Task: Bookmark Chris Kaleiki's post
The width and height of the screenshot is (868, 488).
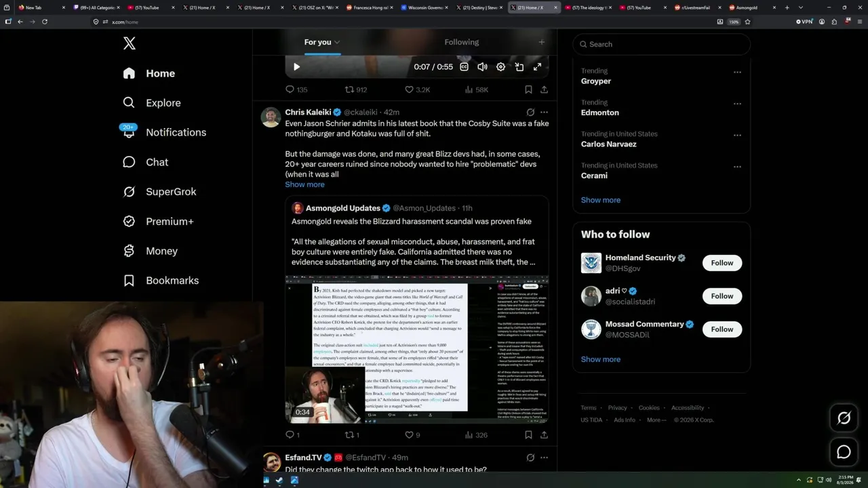Action: 528,435
